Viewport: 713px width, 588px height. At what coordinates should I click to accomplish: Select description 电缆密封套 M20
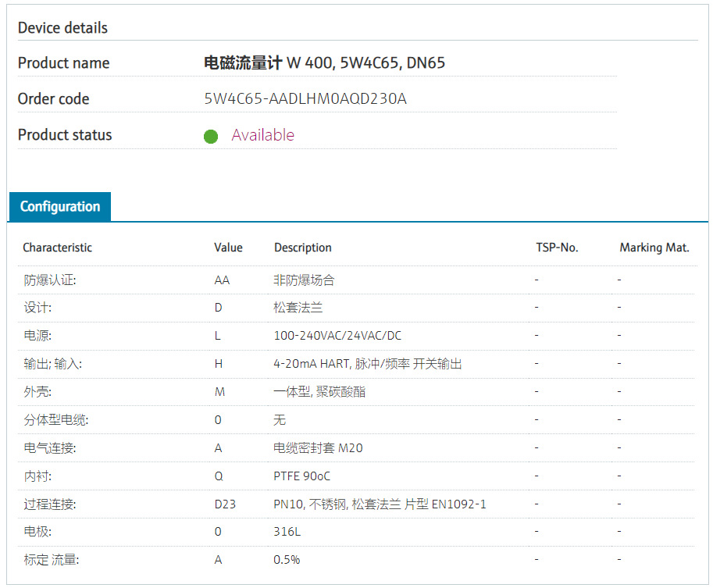click(x=318, y=448)
